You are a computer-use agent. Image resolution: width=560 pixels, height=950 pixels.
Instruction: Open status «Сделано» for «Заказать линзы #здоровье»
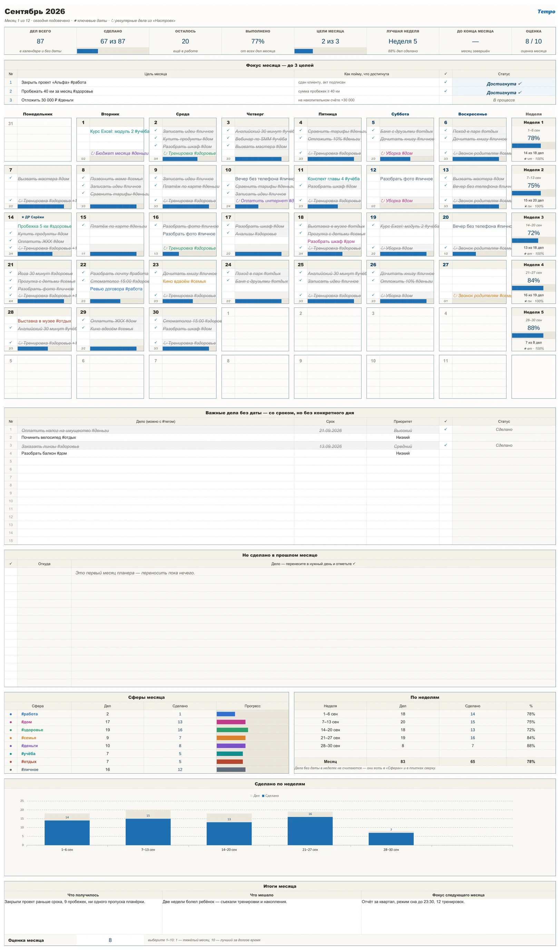point(504,445)
